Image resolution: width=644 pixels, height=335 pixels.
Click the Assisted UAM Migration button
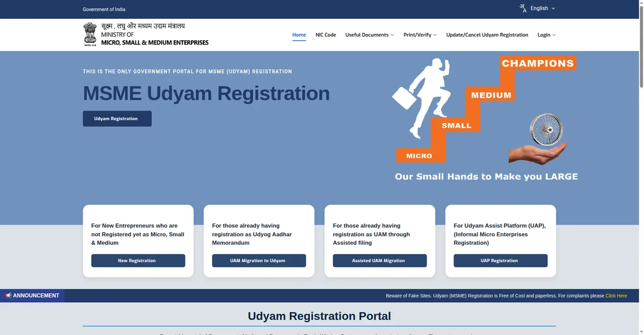(x=379, y=260)
